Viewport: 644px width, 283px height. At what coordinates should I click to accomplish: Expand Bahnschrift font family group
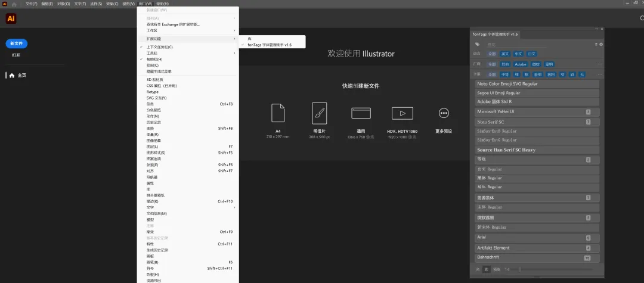(x=537, y=257)
